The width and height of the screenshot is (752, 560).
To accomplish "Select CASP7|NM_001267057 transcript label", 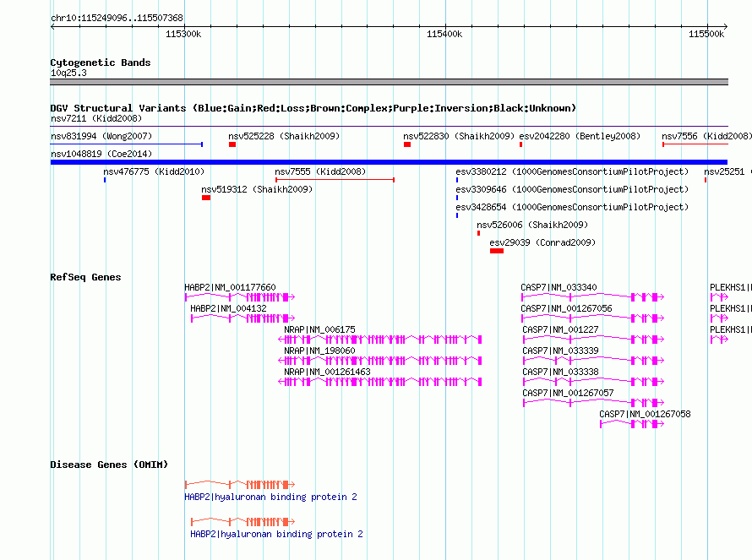I will click(568, 393).
